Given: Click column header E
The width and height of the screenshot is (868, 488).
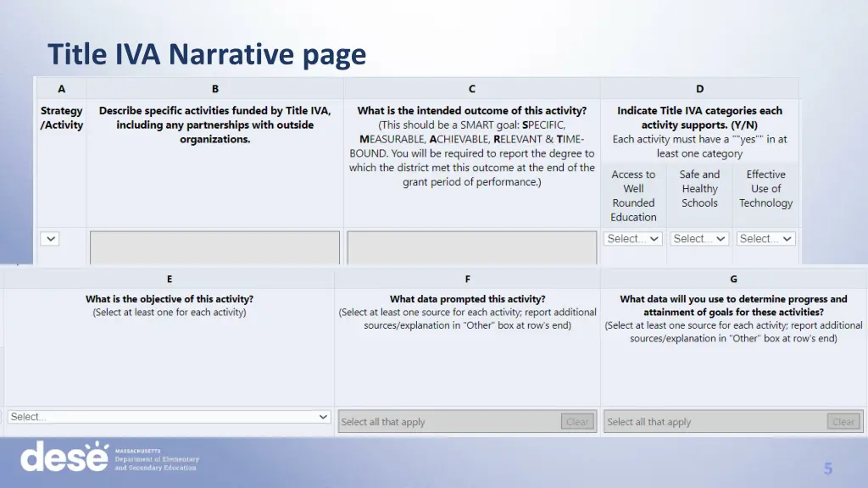Looking at the screenshot, I should click(170, 279).
